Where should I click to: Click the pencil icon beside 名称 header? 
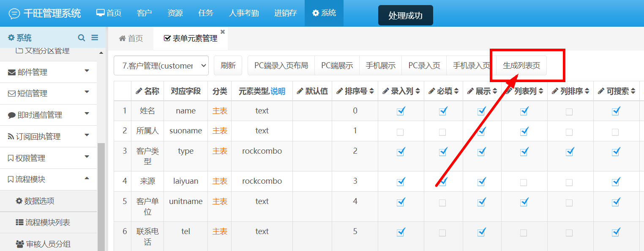pyautogui.click(x=139, y=91)
